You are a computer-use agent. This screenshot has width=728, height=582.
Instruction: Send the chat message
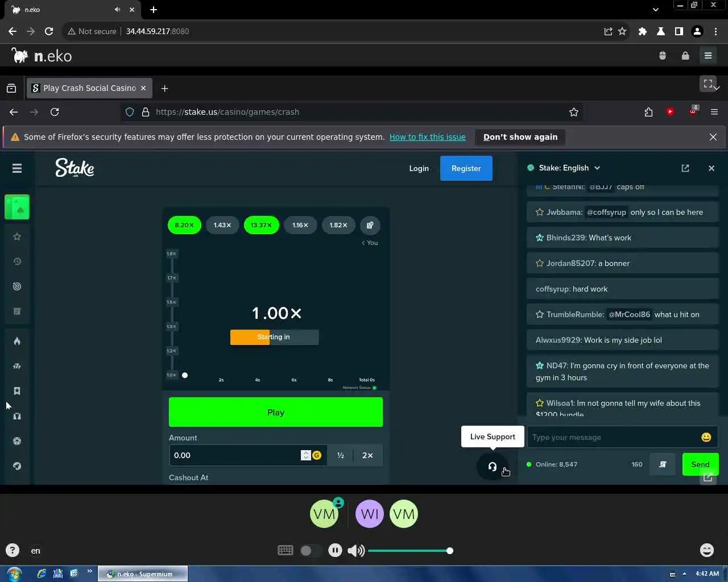(x=700, y=464)
